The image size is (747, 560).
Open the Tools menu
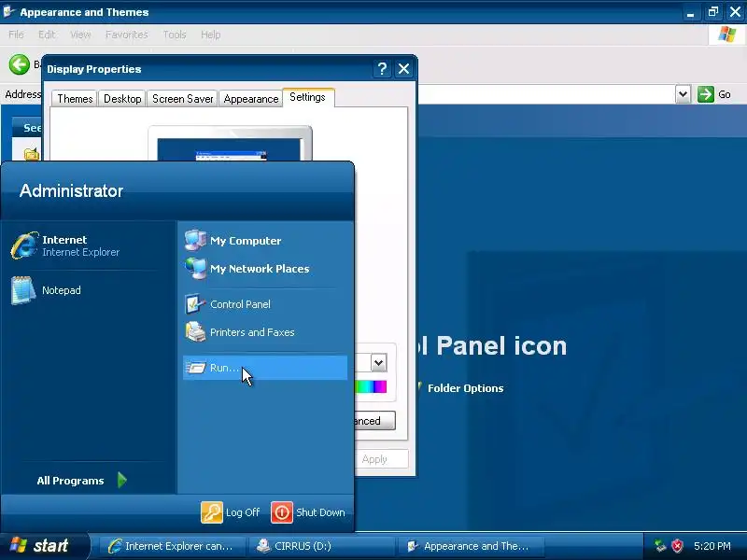[x=175, y=35]
